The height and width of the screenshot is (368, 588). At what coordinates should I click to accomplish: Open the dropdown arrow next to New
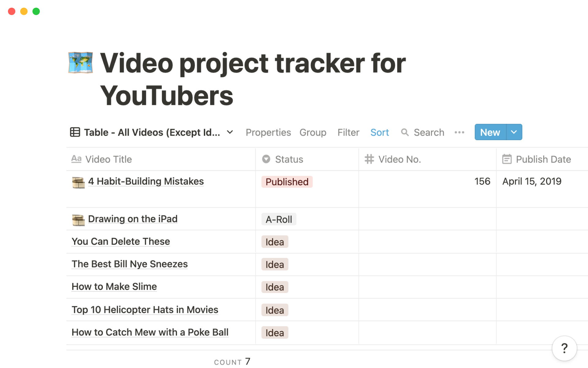coord(514,132)
